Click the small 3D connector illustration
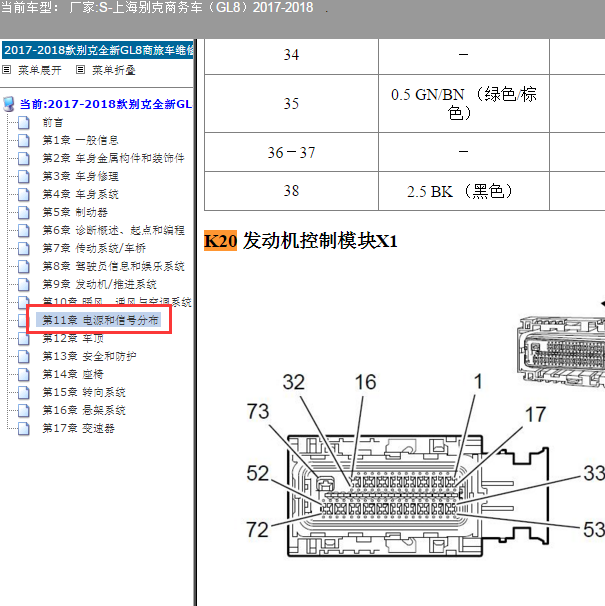 click(x=561, y=351)
